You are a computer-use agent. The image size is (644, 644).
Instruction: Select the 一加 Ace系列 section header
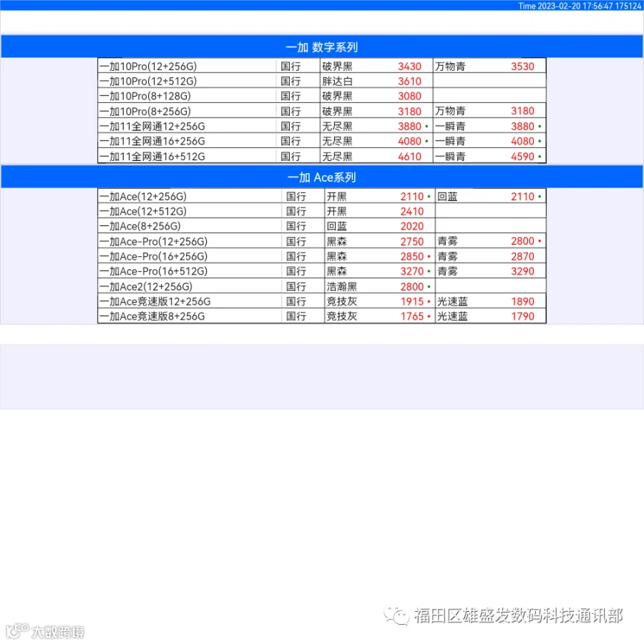(x=322, y=177)
